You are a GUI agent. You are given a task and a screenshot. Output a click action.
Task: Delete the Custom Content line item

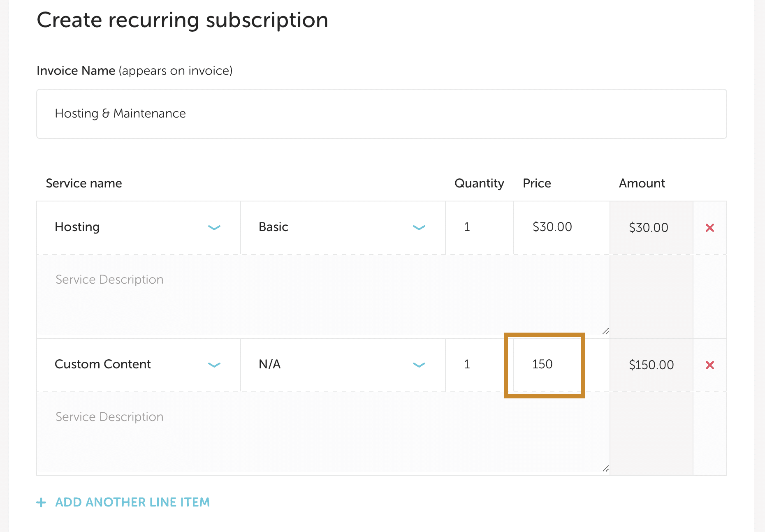tap(709, 365)
